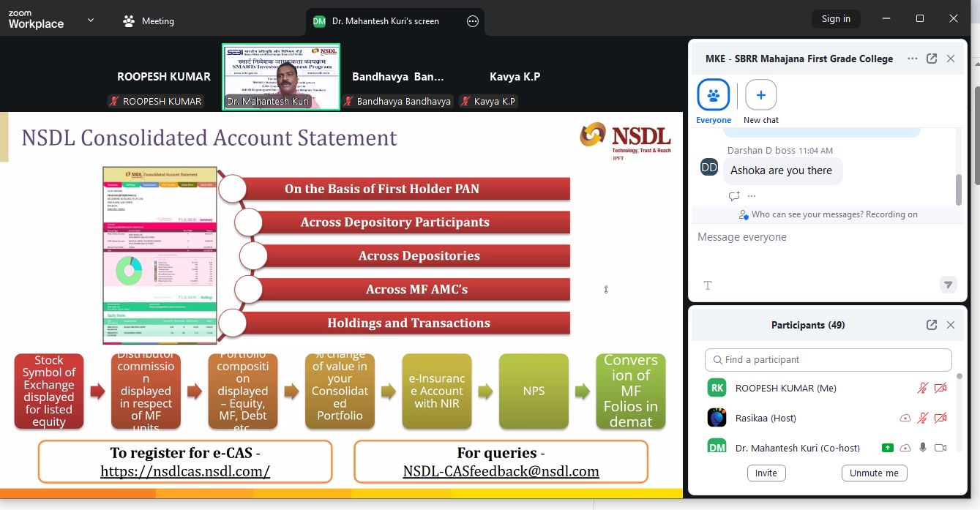Screen dimensions: 980x510
Task: Toggle ROOPESH KUMAR's camera-off icon in participants
Action: tap(940, 388)
